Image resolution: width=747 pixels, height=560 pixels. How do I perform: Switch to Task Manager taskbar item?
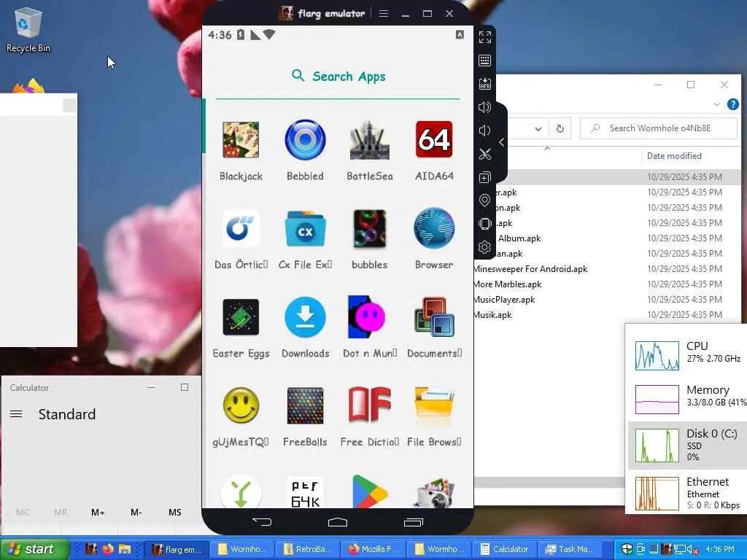click(x=570, y=549)
